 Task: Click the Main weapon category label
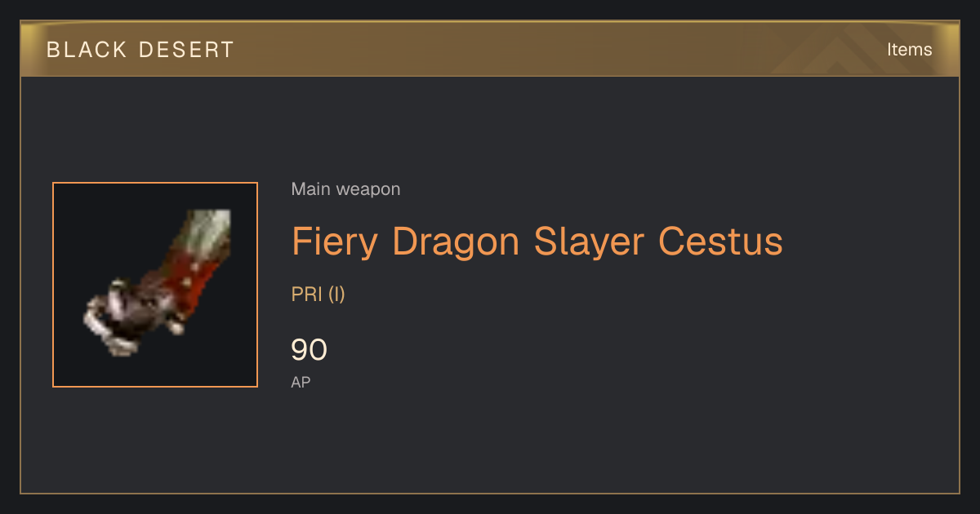[345, 189]
